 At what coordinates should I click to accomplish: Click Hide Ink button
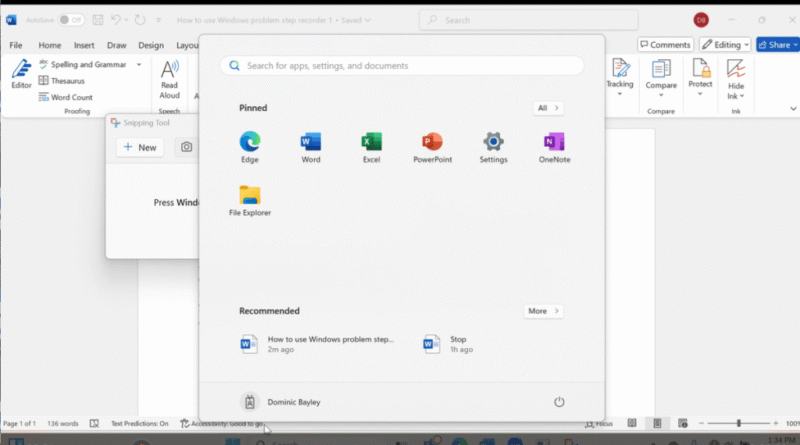point(736,80)
